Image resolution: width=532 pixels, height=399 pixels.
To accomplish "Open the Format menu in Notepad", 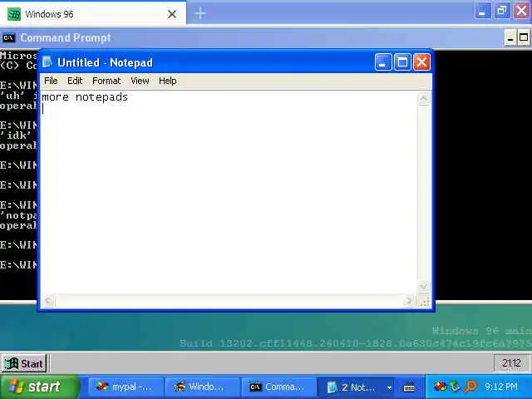I will tap(106, 81).
